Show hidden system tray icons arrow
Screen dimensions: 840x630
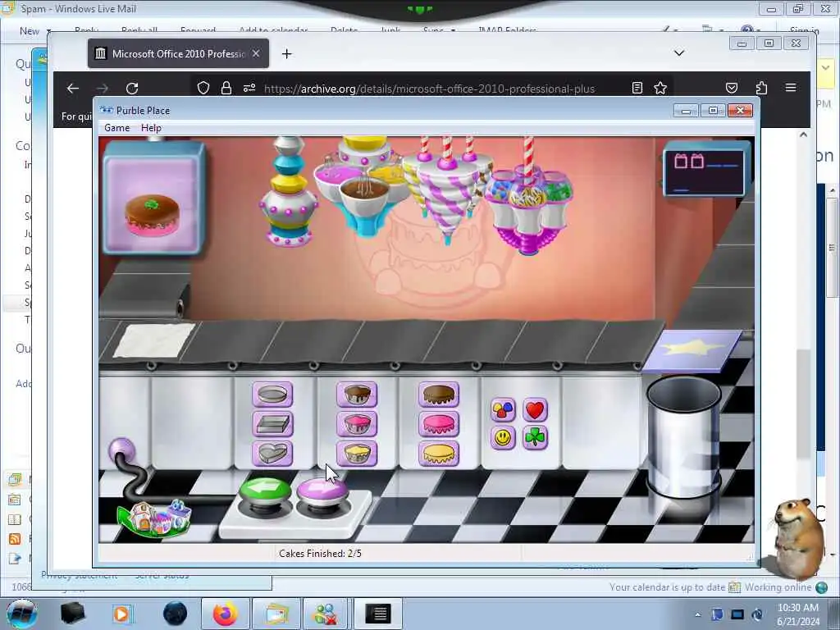(697, 614)
